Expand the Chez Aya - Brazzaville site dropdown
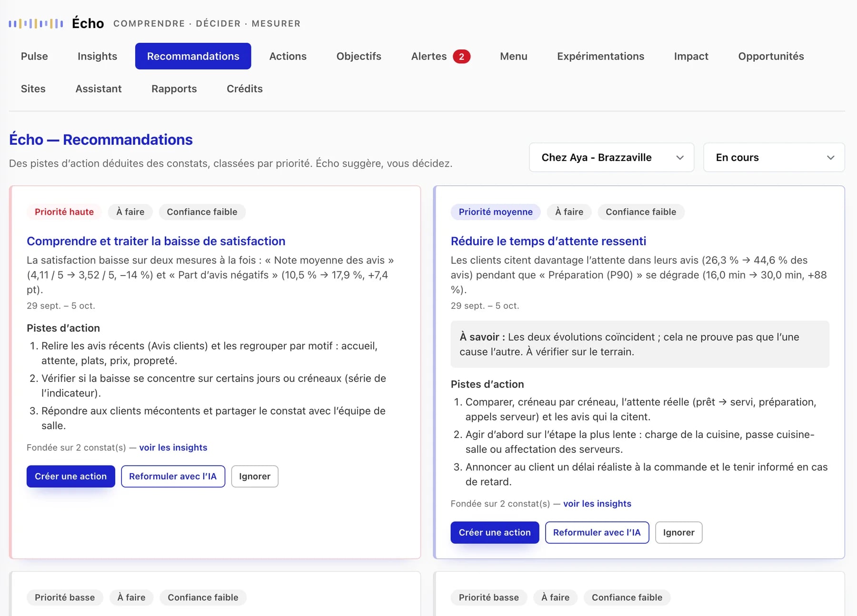857x616 pixels. (x=611, y=158)
